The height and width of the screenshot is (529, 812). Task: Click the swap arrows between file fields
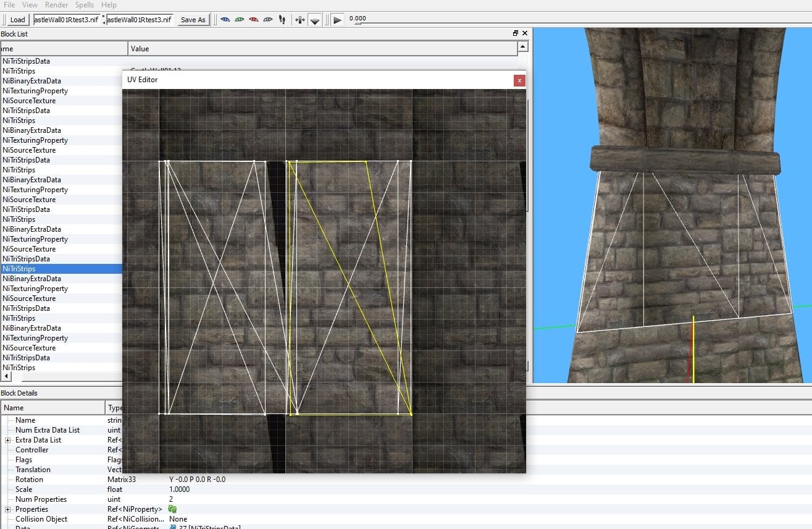[x=103, y=20]
